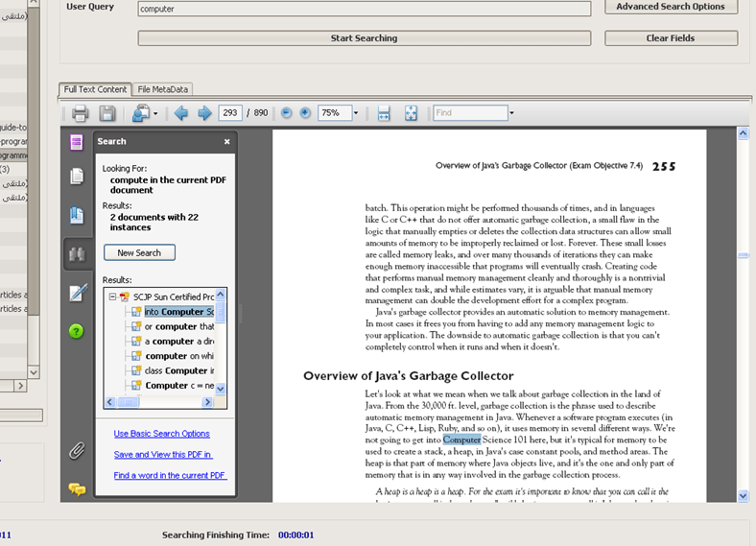
Task: Select result 'class Computer'
Action: point(178,370)
